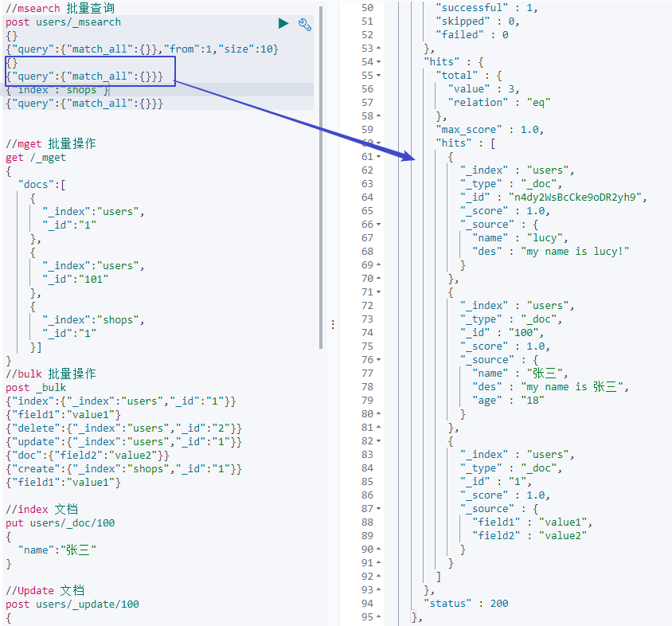Click the "name":"张三" line in editor
672x626 pixels.
(x=57, y=550)
